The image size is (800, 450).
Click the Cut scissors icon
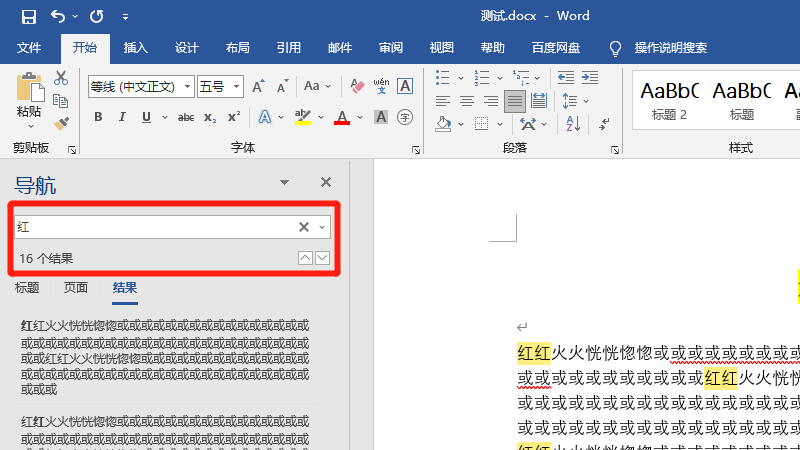[60, 78]
